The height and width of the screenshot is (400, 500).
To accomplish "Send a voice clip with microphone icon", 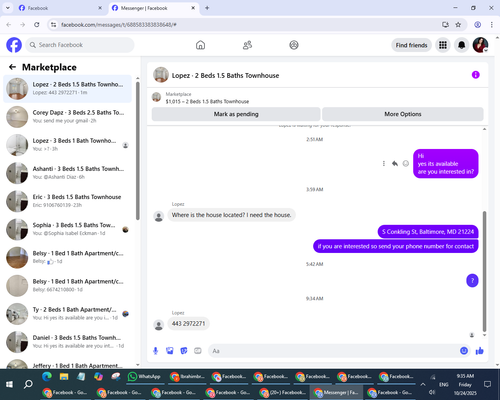I will 155,351.
